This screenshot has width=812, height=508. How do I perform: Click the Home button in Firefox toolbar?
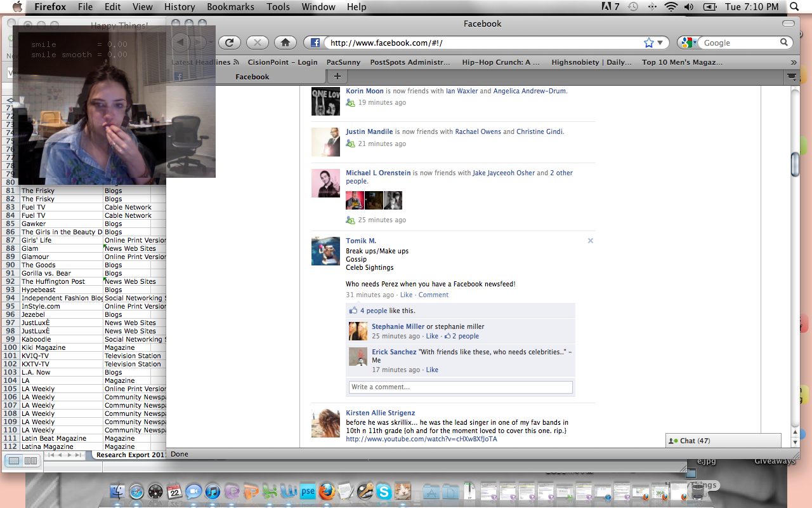pos(285,43)
